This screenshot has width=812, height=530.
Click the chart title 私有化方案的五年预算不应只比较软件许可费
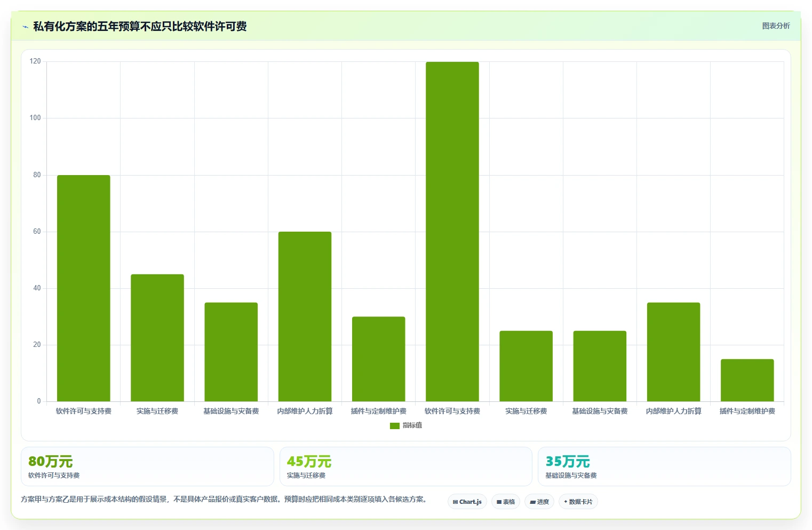[140, 27]
